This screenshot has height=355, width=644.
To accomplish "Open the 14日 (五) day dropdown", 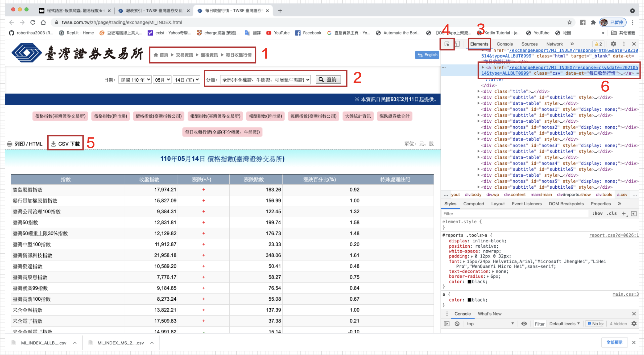I will point(187,80).
